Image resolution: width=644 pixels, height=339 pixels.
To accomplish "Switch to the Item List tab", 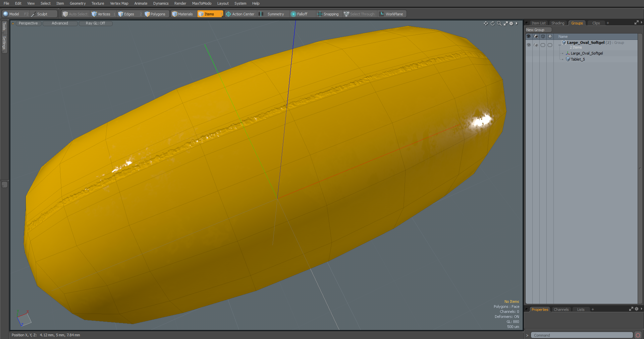I will pyautogui.click(x=538, y=23).
